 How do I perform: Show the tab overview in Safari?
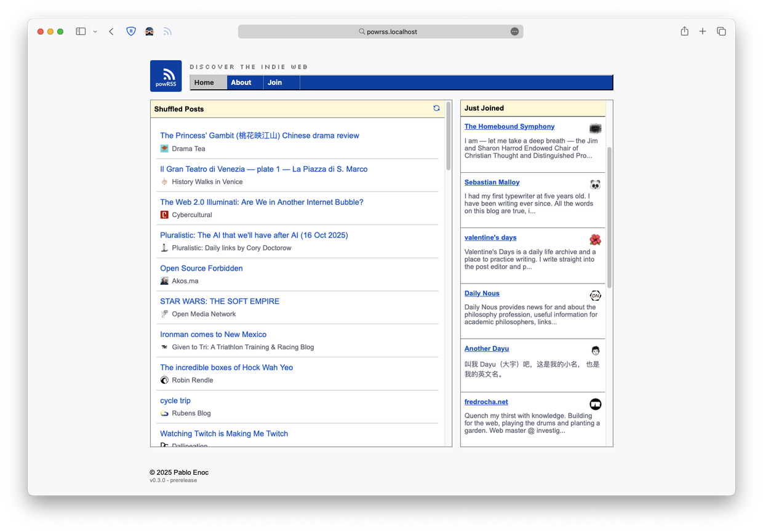tap(721, 31)
